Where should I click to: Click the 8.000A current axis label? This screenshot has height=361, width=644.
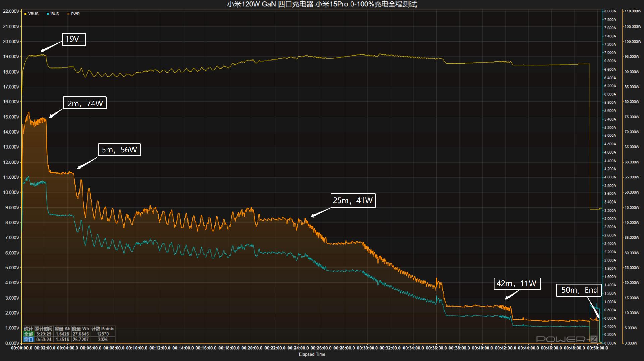point(610,11)
